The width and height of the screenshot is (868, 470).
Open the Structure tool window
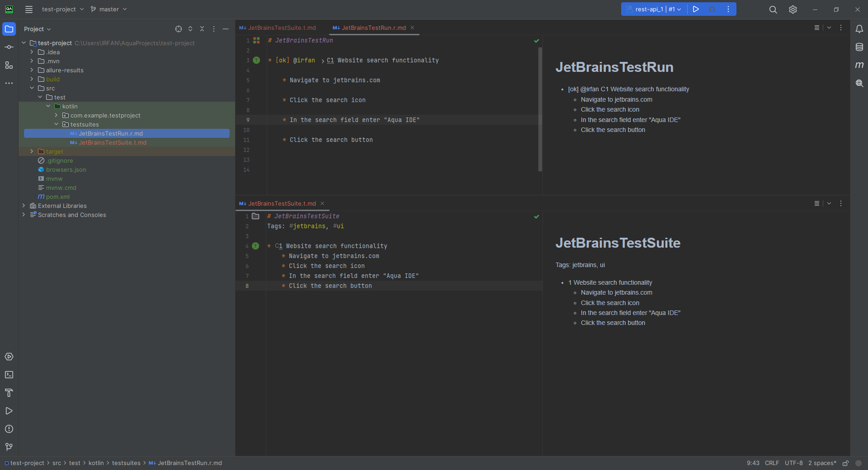[9, 65]
